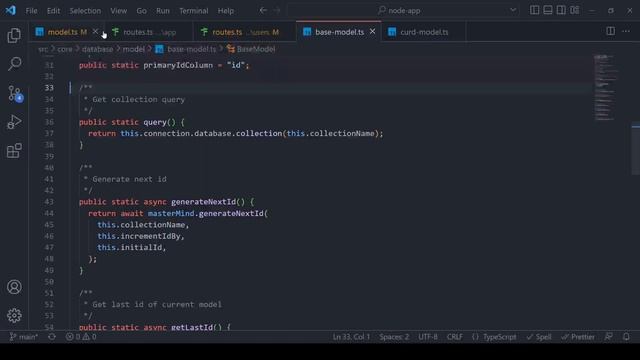Open the core breadcrumb segment
640x360 pixels.
64,49
